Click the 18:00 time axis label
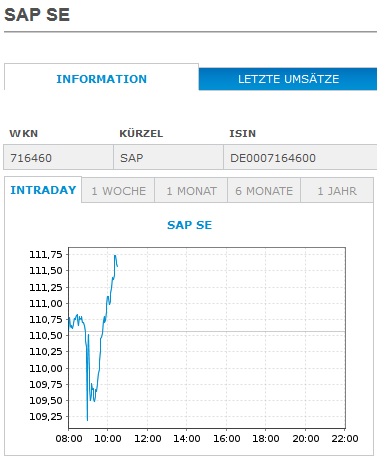The image size is (391, 457). click(x=266, y=438)
